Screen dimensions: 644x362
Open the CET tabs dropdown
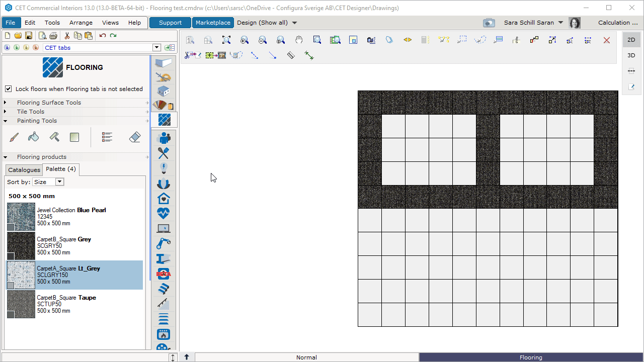[x=156, y=48]
